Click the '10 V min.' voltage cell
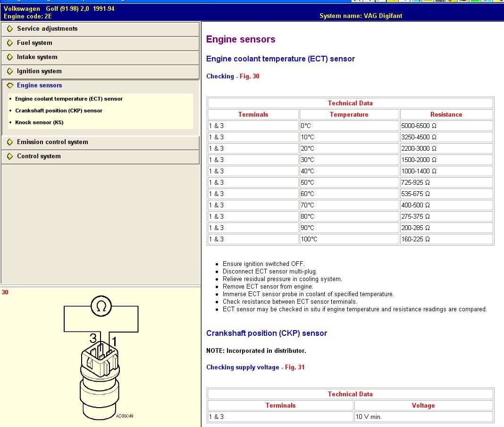 423,417
